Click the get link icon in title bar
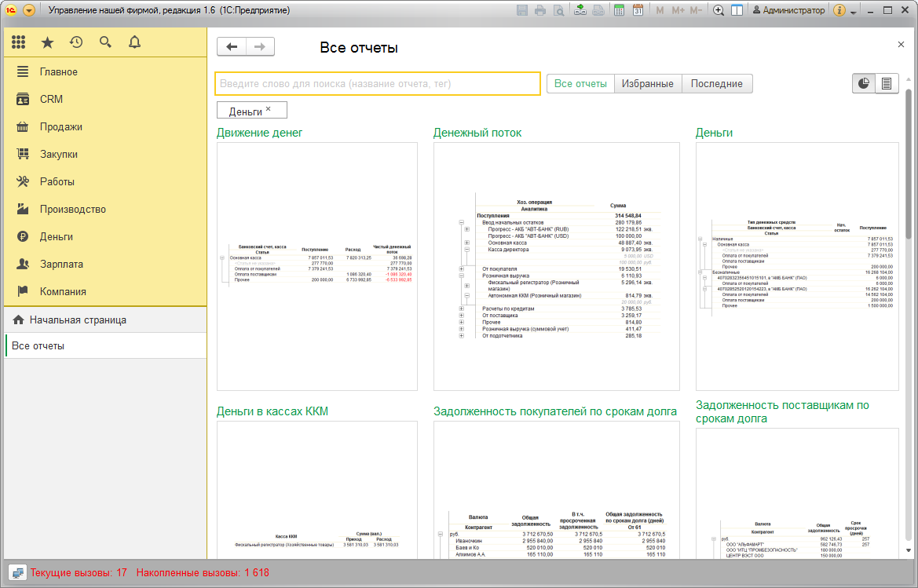This screenshot has width=918, height=588. pos(580,10)
